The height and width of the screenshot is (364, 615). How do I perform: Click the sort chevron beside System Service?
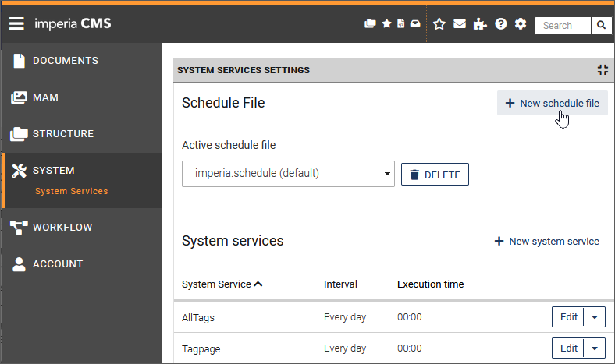(258, 284)
